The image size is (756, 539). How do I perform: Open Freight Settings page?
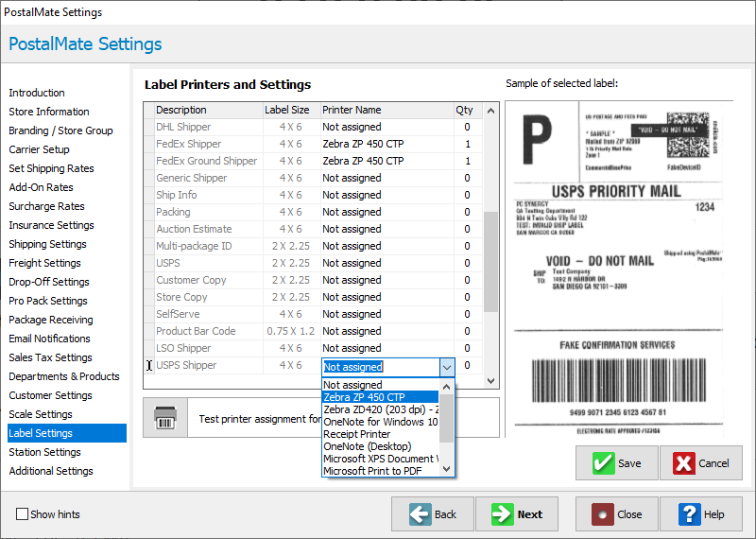tap(44, 263)
